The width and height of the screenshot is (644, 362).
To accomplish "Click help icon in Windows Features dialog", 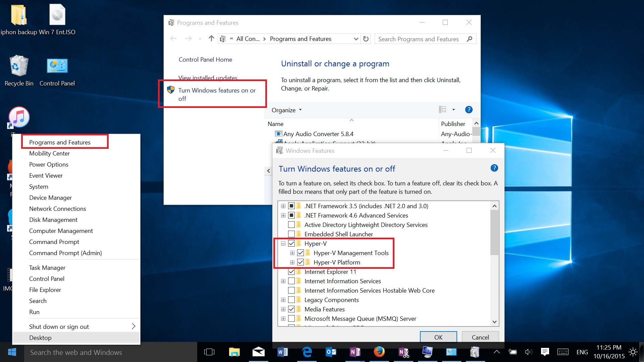I will coord(494,168).
